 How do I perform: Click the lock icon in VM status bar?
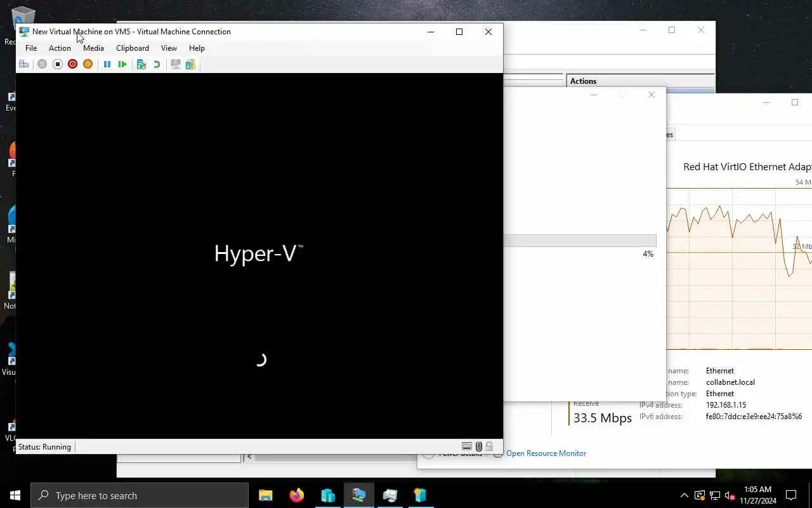click(x=489, y=446)
